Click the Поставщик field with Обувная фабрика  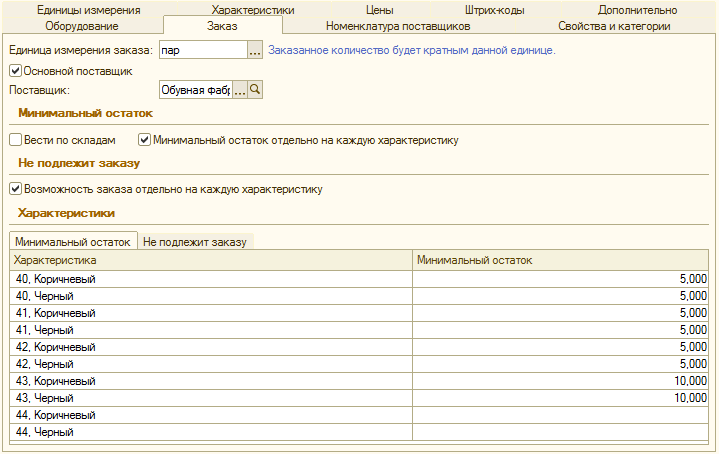(x=196, y=90)
